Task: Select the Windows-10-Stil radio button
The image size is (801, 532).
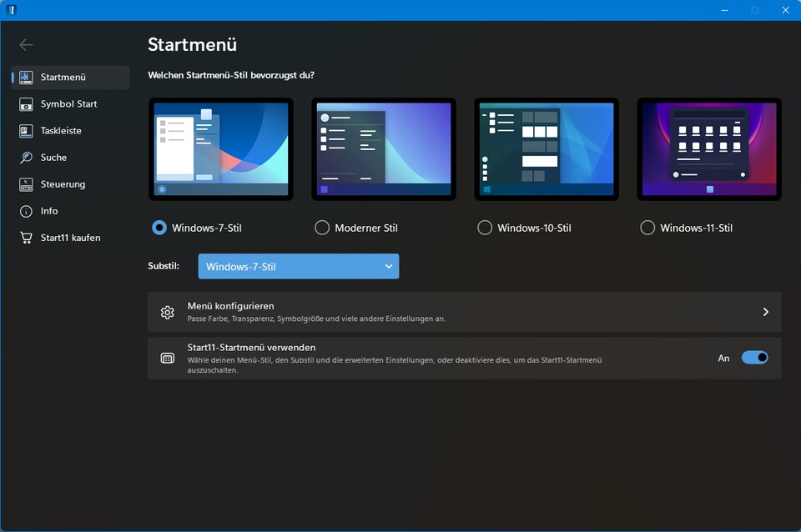Action: 484,227
